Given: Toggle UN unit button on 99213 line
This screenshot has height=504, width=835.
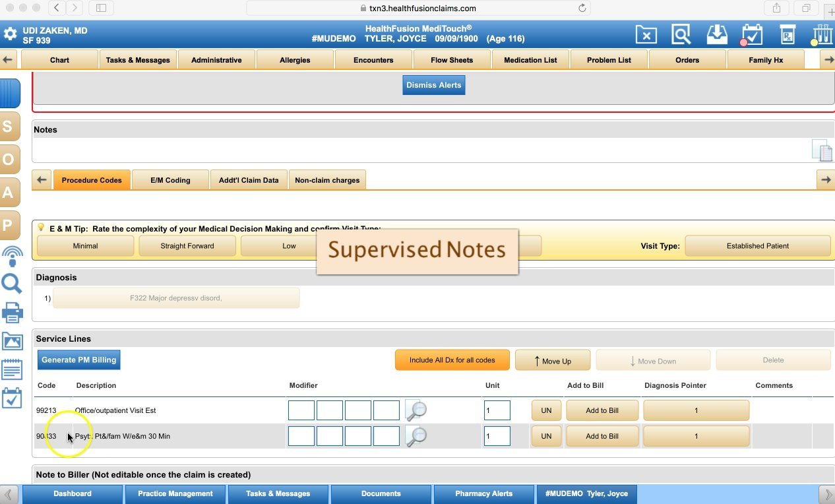Looking at the screenshot, I should tap(545, 410).
